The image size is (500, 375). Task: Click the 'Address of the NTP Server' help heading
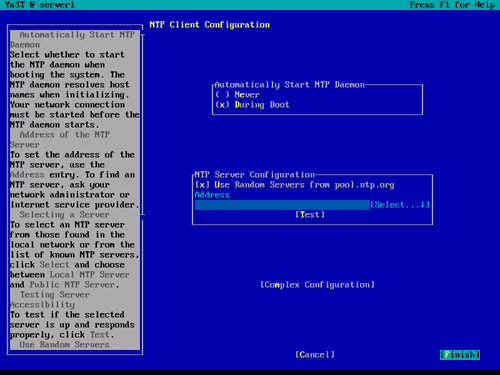[60, 140]
